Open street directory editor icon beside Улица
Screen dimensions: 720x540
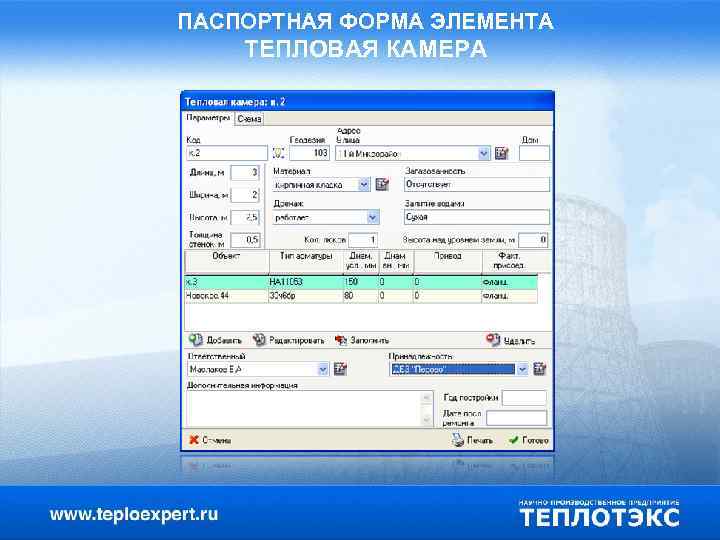coord(501,153)
